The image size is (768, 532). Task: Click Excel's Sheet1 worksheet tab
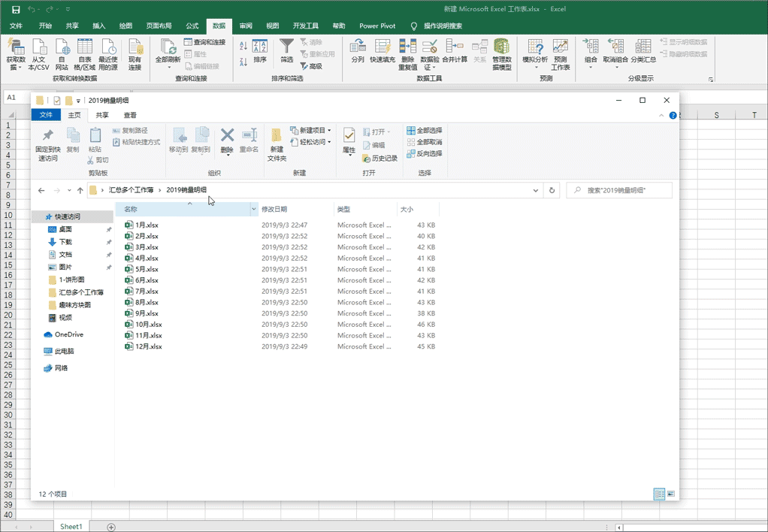[71, 527]
